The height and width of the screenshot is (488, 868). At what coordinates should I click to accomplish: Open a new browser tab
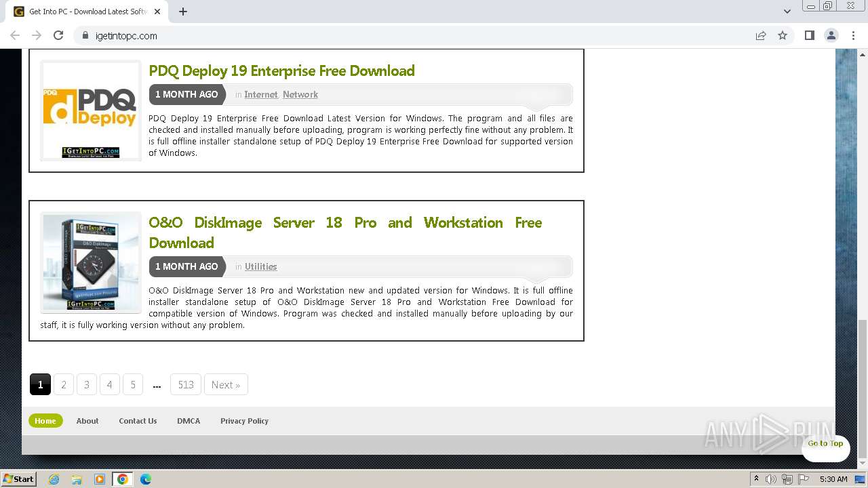(x=183, y=12)
